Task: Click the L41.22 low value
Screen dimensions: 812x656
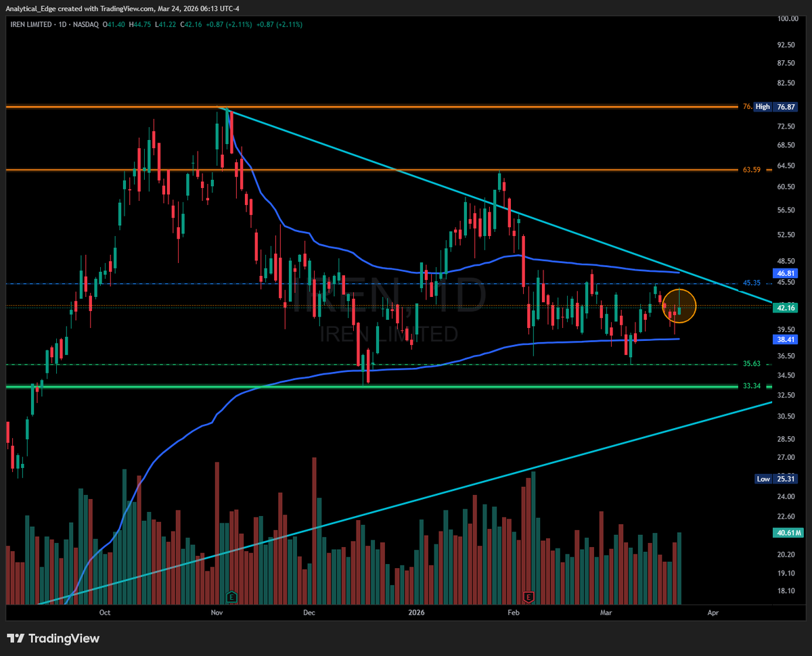Action: pyautogui.click(x=166, y=24)
